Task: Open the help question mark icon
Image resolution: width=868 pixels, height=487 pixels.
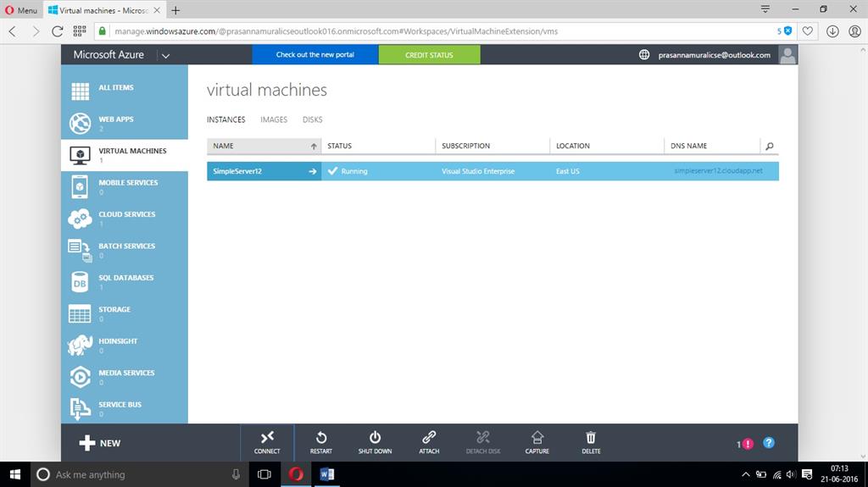Action: tap(768, 443)
